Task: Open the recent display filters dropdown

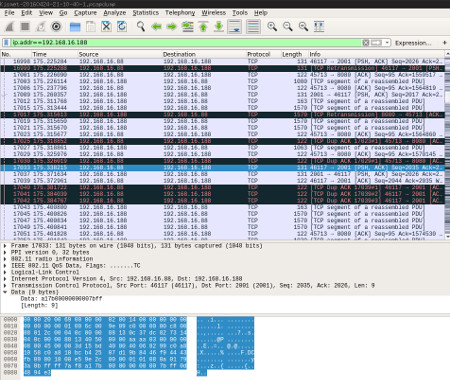Action: [x=387, y=43]
